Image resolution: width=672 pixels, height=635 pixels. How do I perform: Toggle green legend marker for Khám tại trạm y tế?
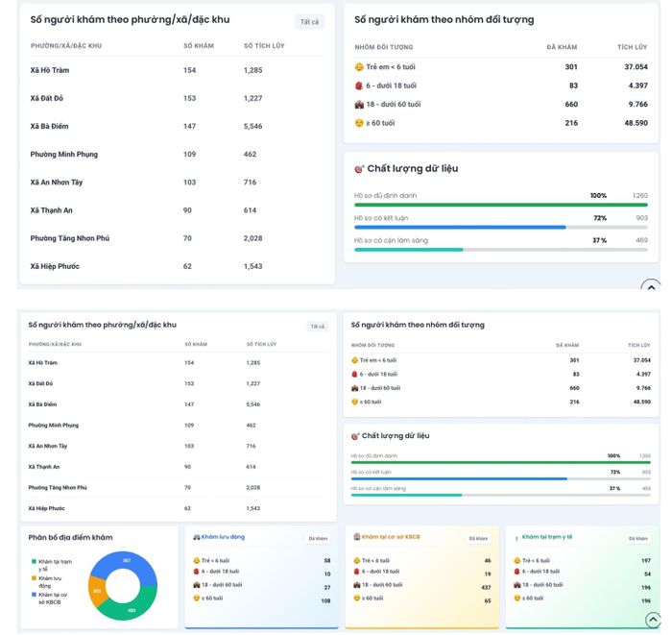[34, 561]
